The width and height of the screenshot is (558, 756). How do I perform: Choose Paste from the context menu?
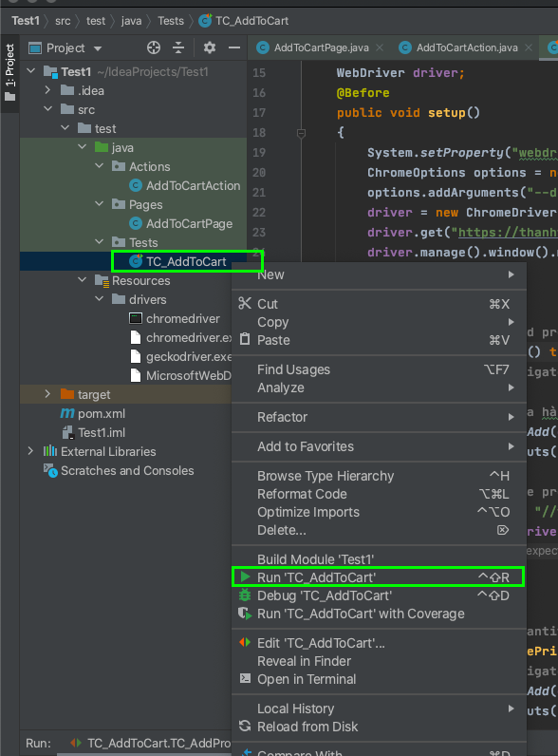379,340
